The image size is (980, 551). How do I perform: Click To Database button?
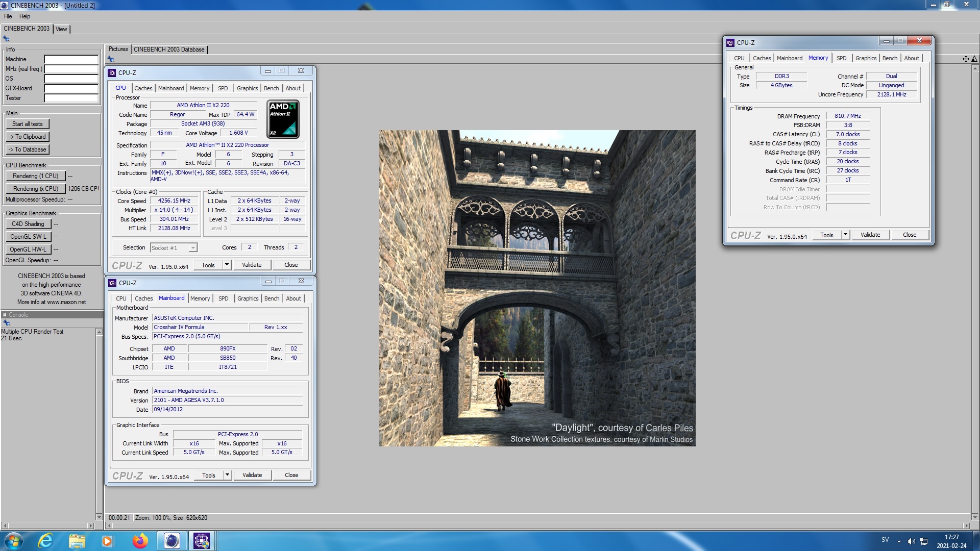coord(28,149)
